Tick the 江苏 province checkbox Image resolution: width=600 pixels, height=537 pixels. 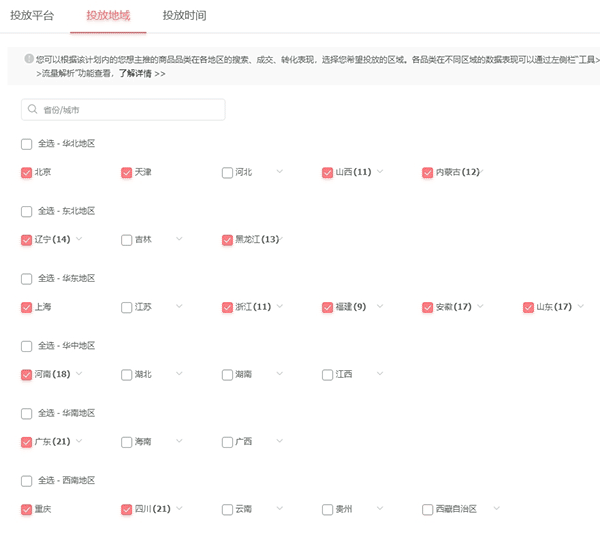coord(126,307)
